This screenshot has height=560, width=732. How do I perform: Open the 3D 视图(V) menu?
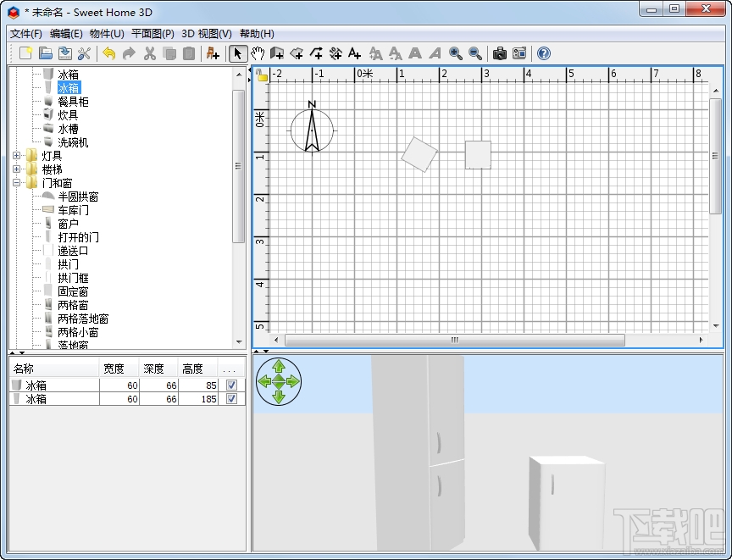pos(206,34)
